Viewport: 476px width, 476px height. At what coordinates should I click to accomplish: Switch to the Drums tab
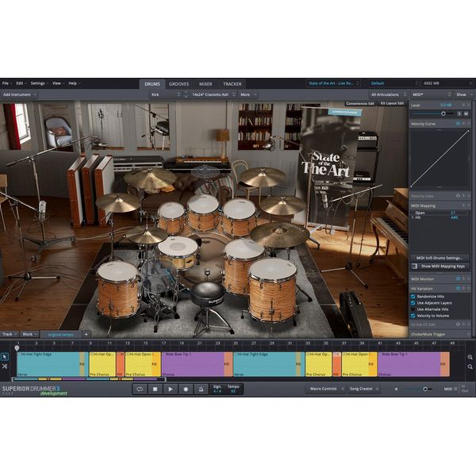tap(152, 84)
